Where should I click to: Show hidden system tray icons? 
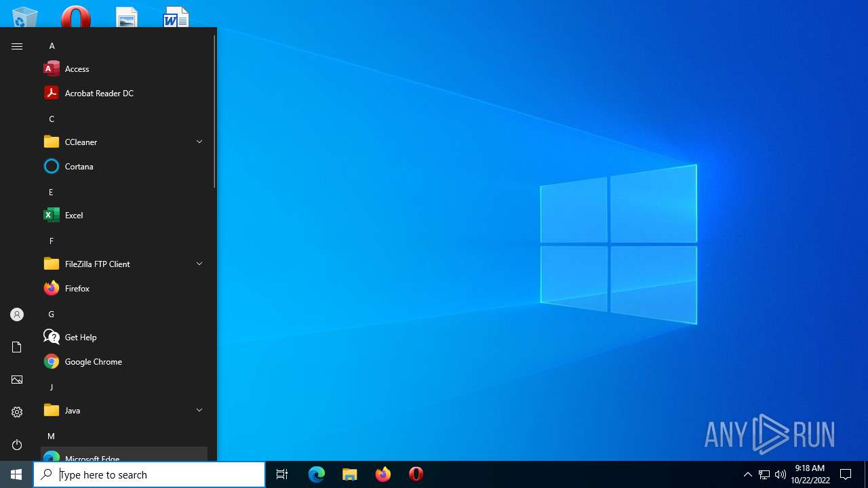point(748,474)
